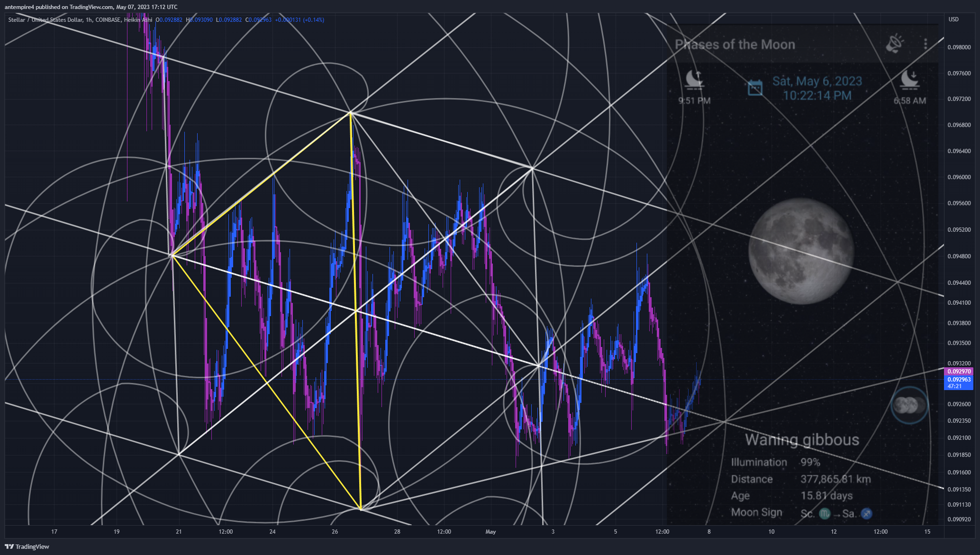Click the 9:51 PM moonrise time
Image resolution: width=980 pixels, height=555 pixels.
pyautogui.click(x=694, y=100)
